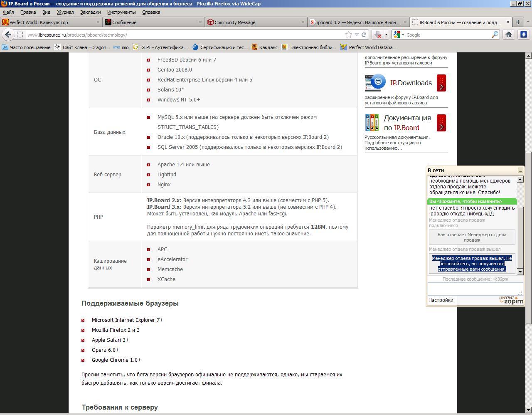Click the IP.Downloads product image
532x415 pixels.
tap(375, 83)
